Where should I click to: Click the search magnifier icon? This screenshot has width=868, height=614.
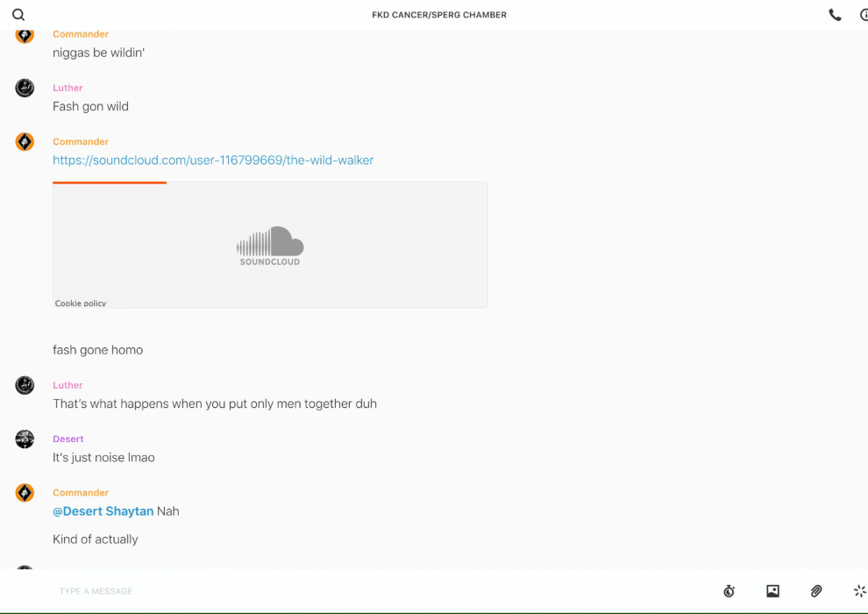coord(18,15)
